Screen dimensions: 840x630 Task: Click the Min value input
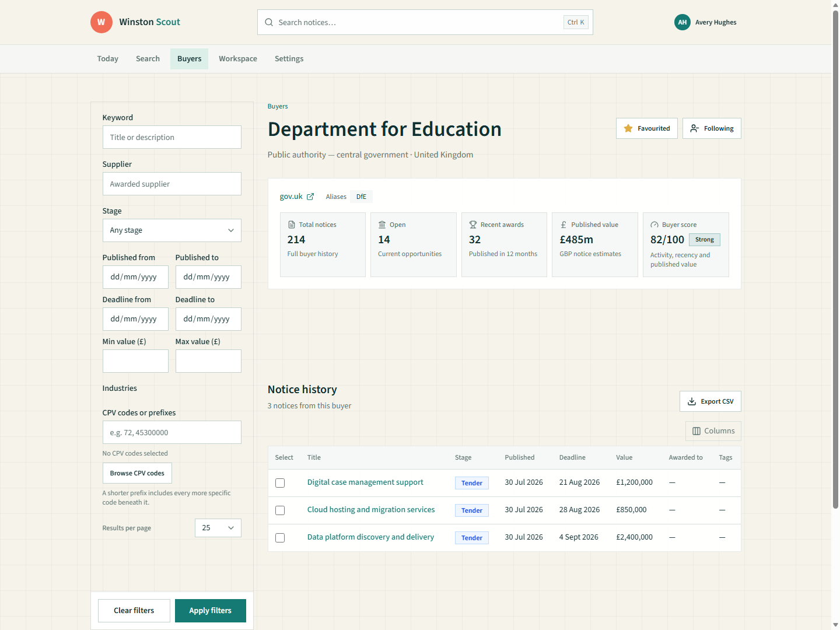pyautogui.click(x=135, y=361)
